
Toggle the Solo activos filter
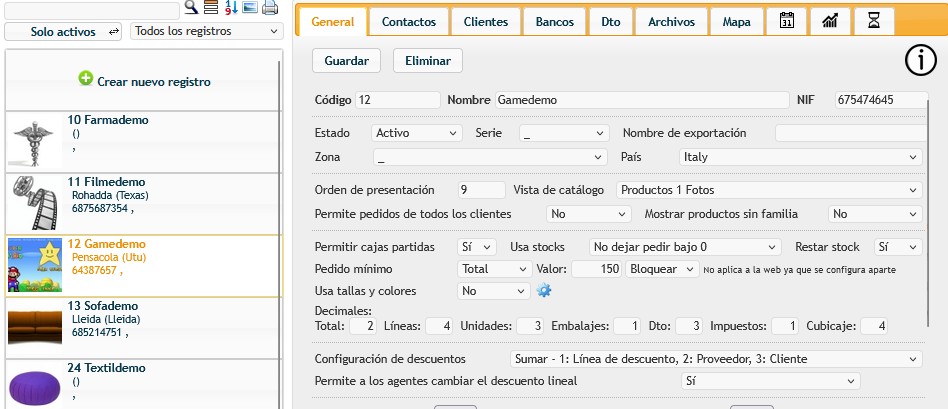pyautogui.click(x=63, y=31)
